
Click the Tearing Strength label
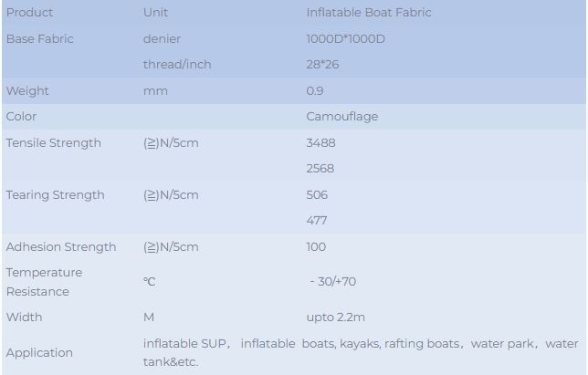pos(56,194)
